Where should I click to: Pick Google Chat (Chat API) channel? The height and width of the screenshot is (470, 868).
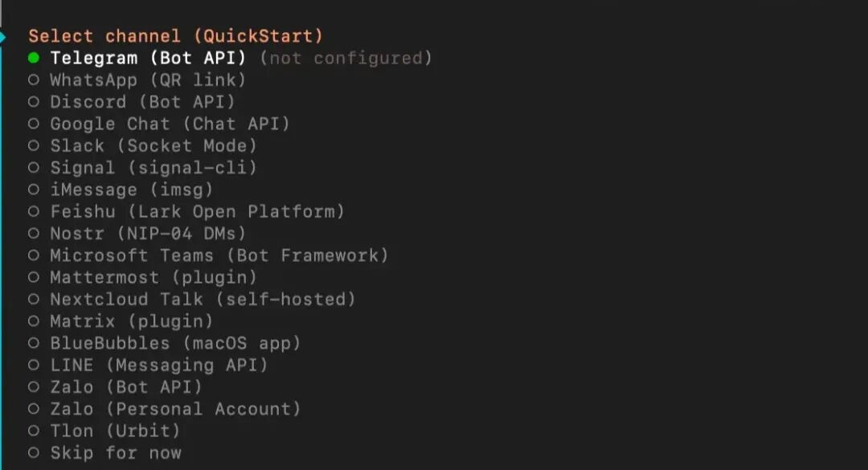click(x=170, y=124)
